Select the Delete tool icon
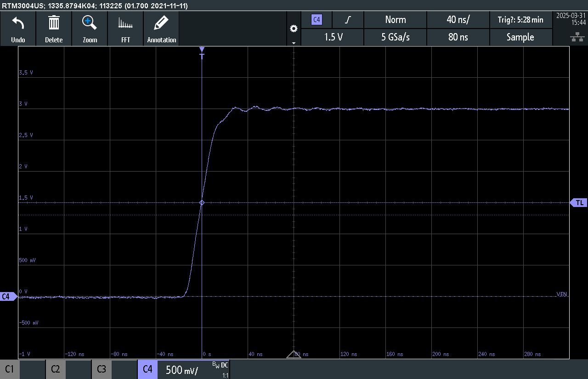Screen dimensions: 588x379 (54, 28)
